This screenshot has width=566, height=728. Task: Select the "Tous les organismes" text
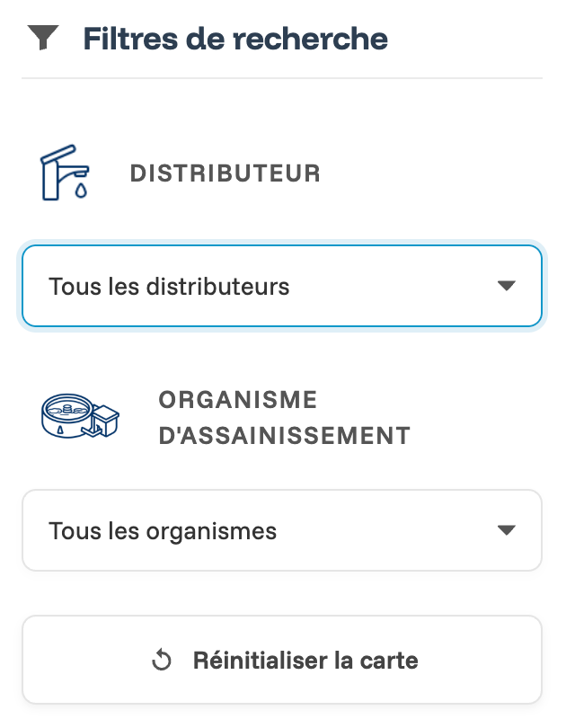tap(163, 531)
